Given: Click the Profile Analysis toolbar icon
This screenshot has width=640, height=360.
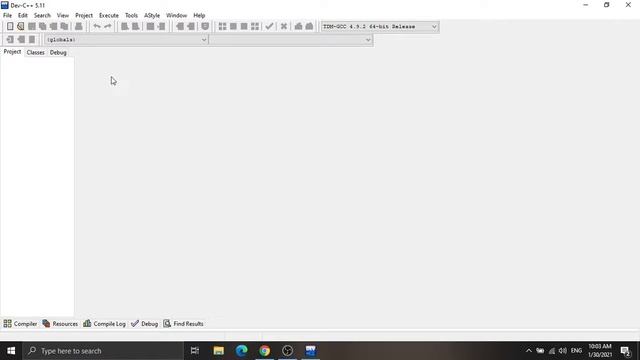Looking at the screenshot, I should 298,27.
